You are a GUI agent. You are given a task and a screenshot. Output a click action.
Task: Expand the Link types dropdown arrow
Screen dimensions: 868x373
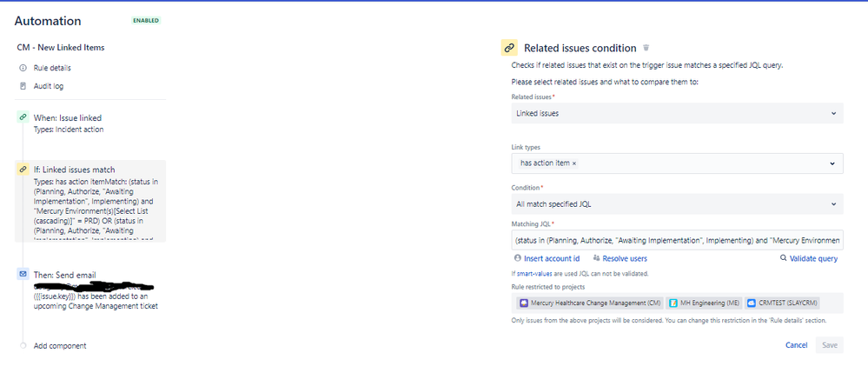(x=833, y=163)
